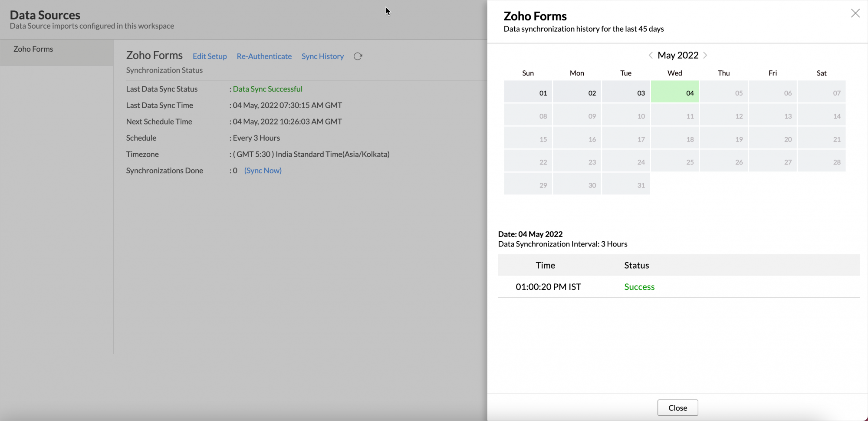Click Data Synchronization Interval: 3 Hours text
The width and height of the screenshot is (868, 421).
tap(563, 244)
